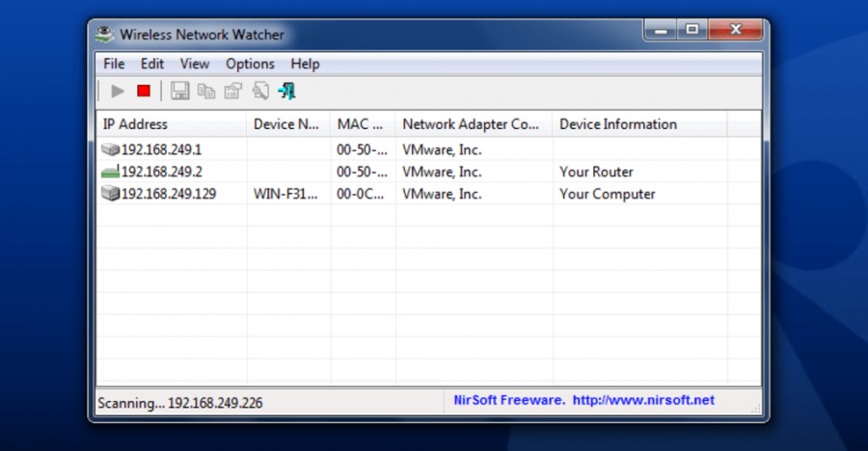This screenshot has height=451, width=868.
Task: Click the device icon beside 192.168.249.1
Action: [x=110, y=149]
